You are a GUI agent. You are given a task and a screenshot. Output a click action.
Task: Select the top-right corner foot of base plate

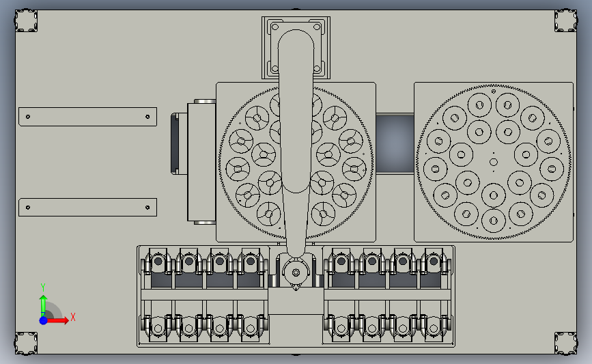(x=566, y=20)
